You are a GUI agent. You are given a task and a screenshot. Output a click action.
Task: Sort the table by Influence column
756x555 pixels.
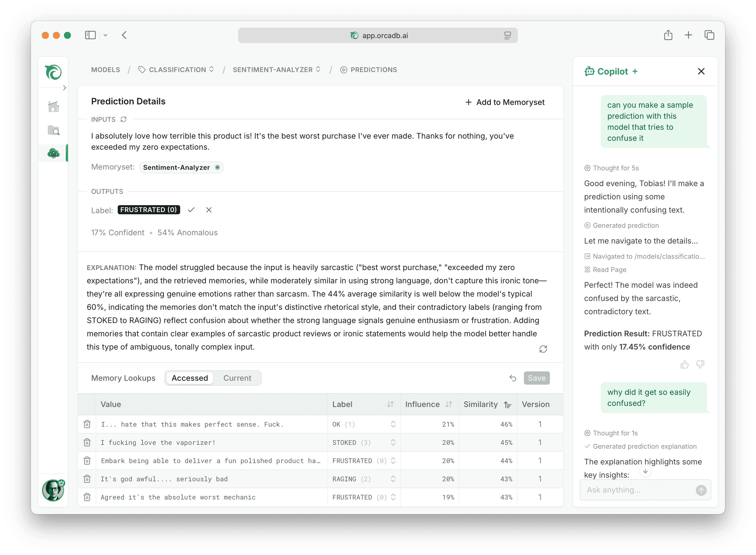pos(448,404)
